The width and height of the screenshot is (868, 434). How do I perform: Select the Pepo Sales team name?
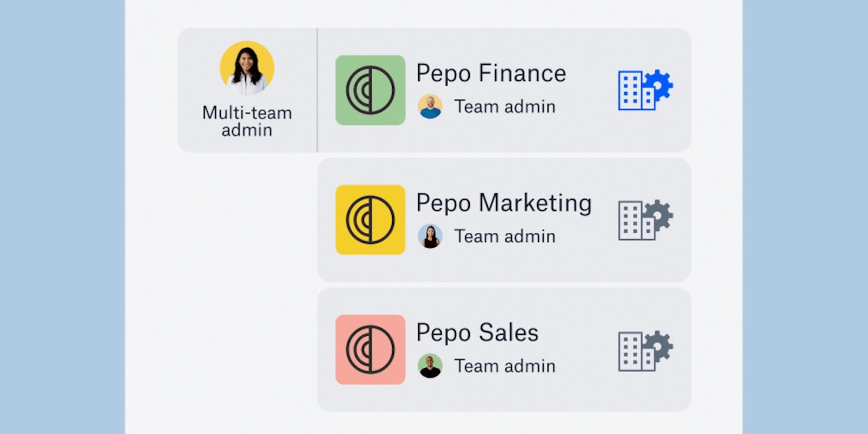click(477, 333)
